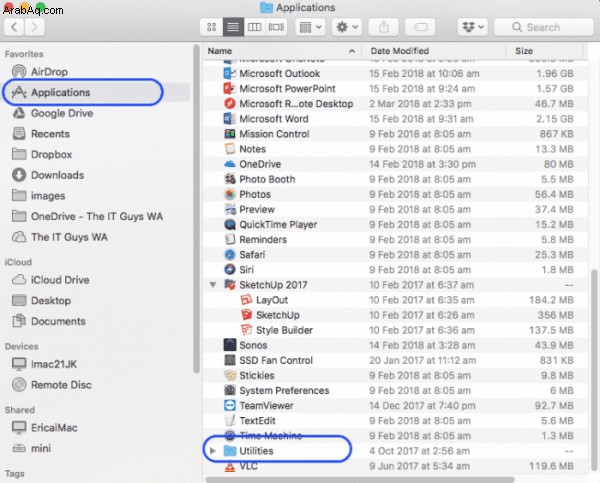Select the Notes app icon
Image resolution: width=600 pixels, height=483 pixels.
[230, 149]
